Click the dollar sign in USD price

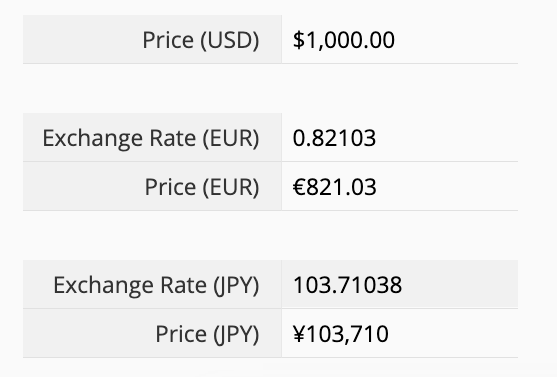(298, 40)
